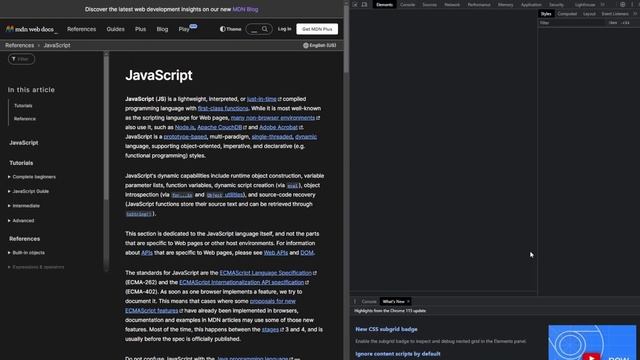The width and height of the screenshot is (640, 360).
Task: Open the drawer three-dot menu beside Console
Action: pos(355,302)
